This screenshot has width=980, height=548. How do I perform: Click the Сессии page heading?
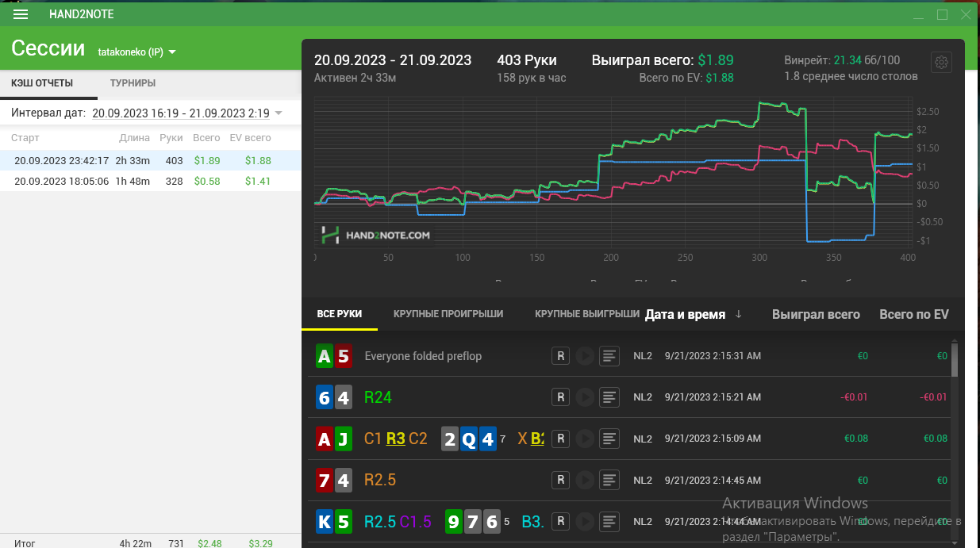coord(48,49)
